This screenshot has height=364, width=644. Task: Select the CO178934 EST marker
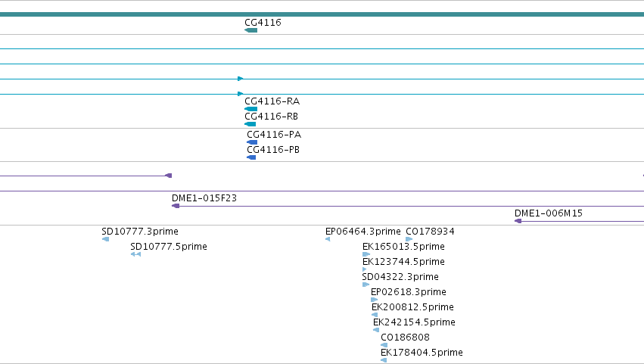click(x=409, y=239)
